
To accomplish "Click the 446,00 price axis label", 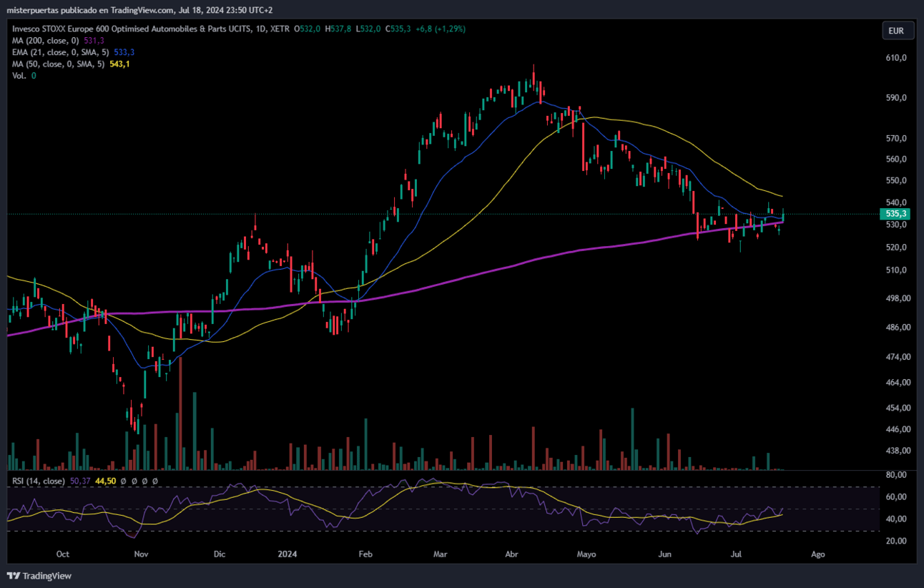I will 898,429.
